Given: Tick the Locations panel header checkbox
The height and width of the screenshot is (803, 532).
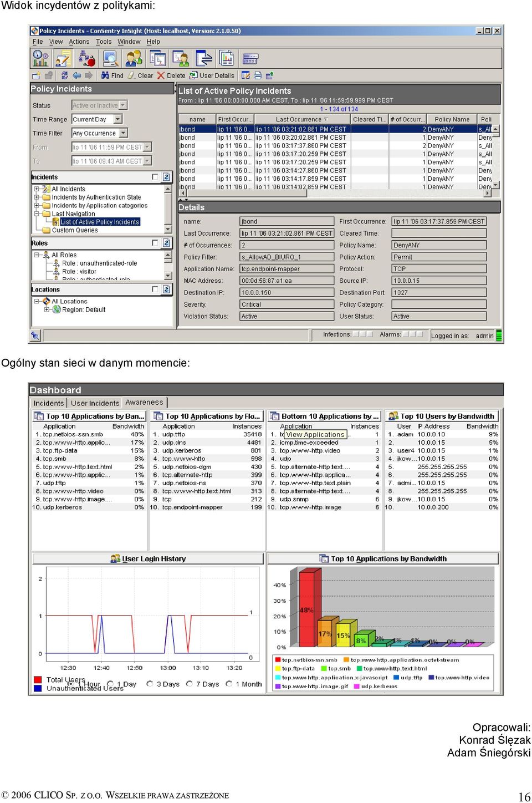Looking at the screenshot, I should click(155, 289).
